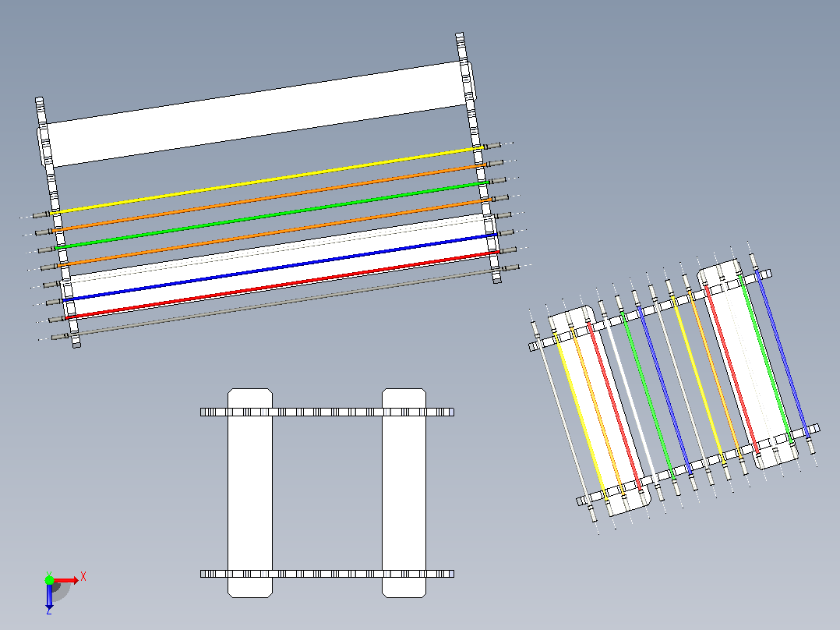The image size is (840, 630).
Task: Select lower toothed rail in bottom front view
Action: click(327, 574)
